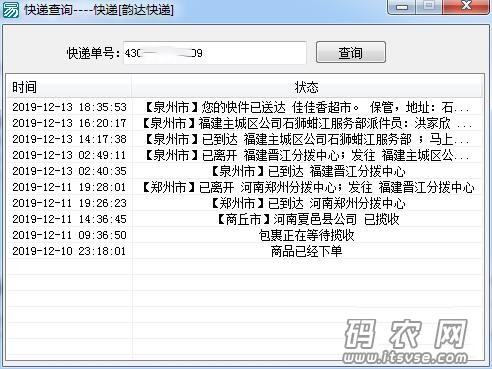Screen dimensions: 492x369
Task: Focus the 快递单号 tracking number field
Action: 215,53
